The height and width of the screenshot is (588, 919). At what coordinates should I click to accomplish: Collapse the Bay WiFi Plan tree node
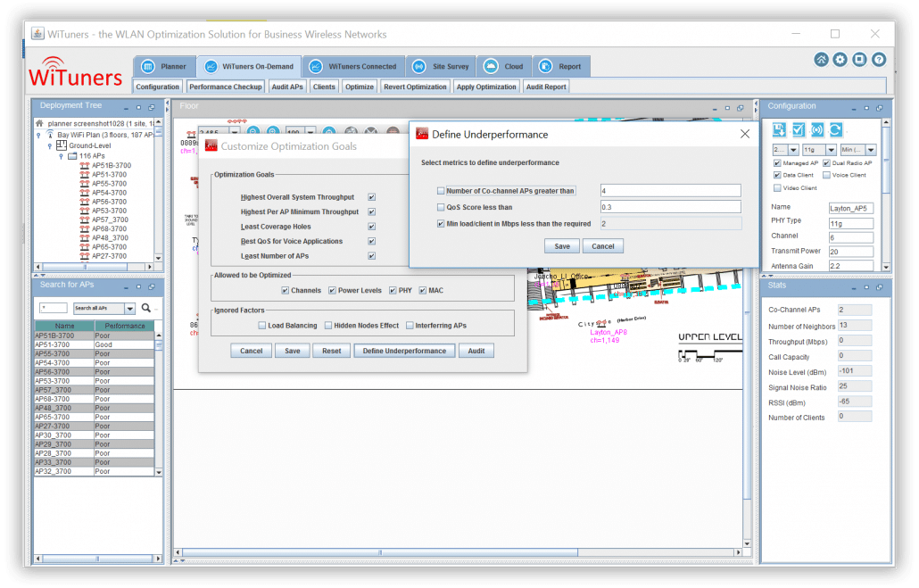click(x=38, y=135)
